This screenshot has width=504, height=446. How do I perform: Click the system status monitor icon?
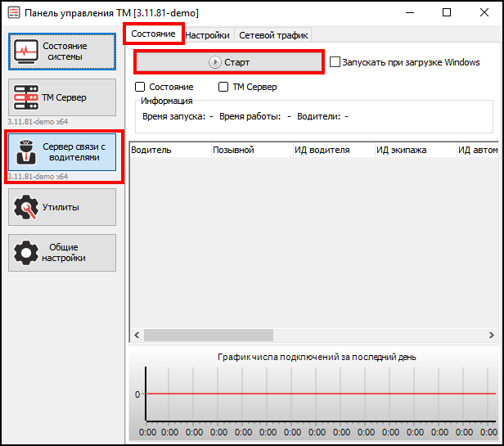tap(27, 52)
